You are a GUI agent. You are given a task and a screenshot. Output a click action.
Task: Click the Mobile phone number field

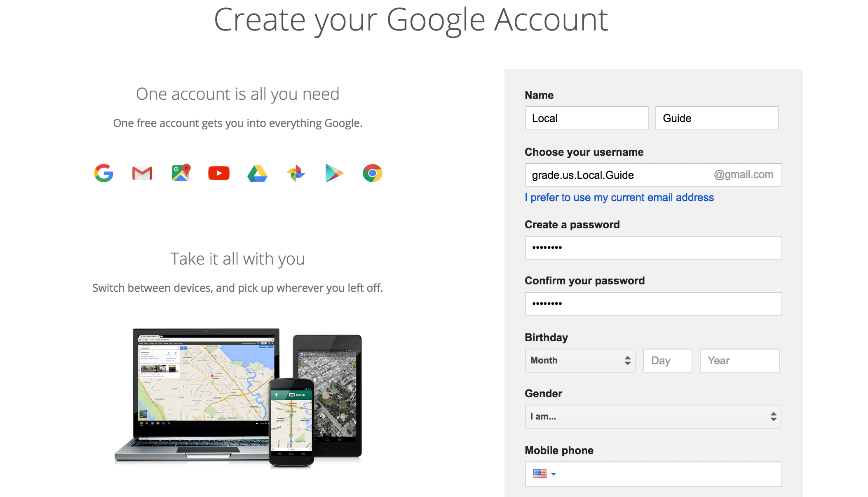coord(653,474)
